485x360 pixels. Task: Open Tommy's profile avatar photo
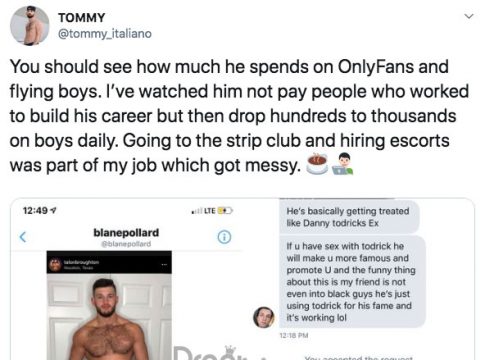(x=30, y=25)
